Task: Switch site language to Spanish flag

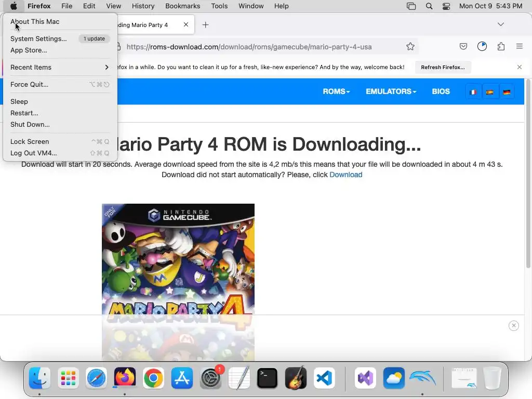Action: pos(489,92)
